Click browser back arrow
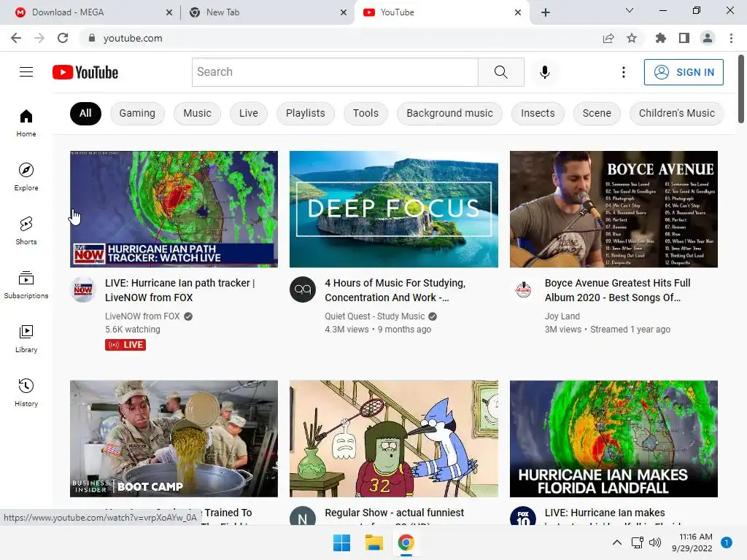Screen dimensions: 747x560 [16, 38]
